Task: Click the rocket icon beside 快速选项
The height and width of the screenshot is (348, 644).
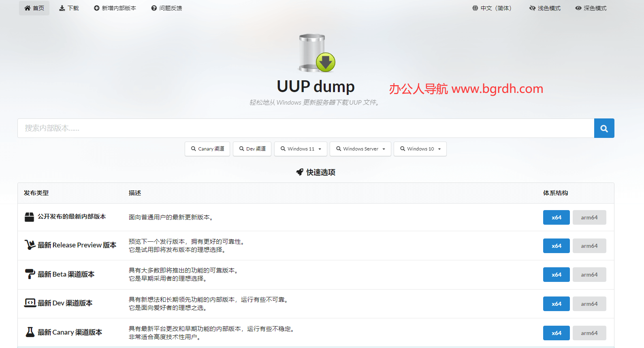Action: tap(300, 172)
